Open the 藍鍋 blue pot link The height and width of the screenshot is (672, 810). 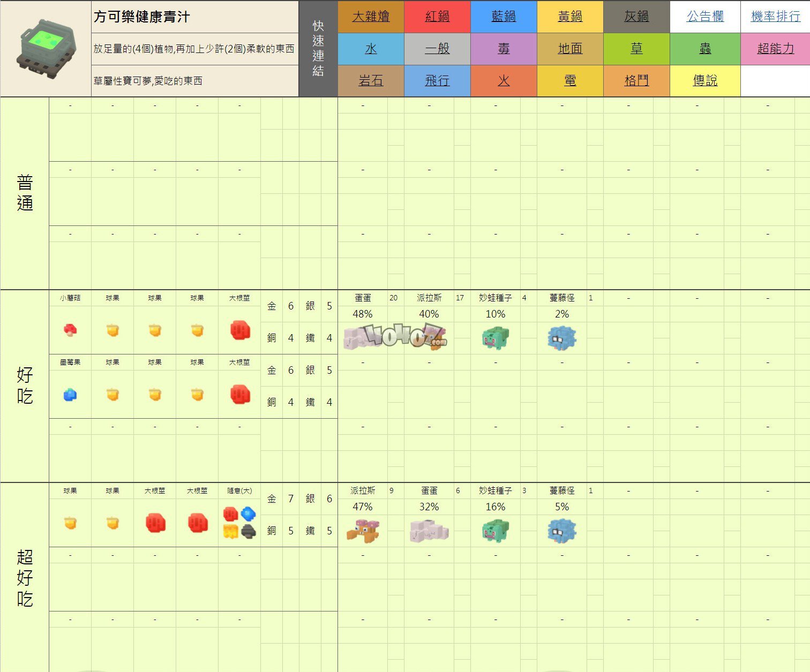point(504,17)
